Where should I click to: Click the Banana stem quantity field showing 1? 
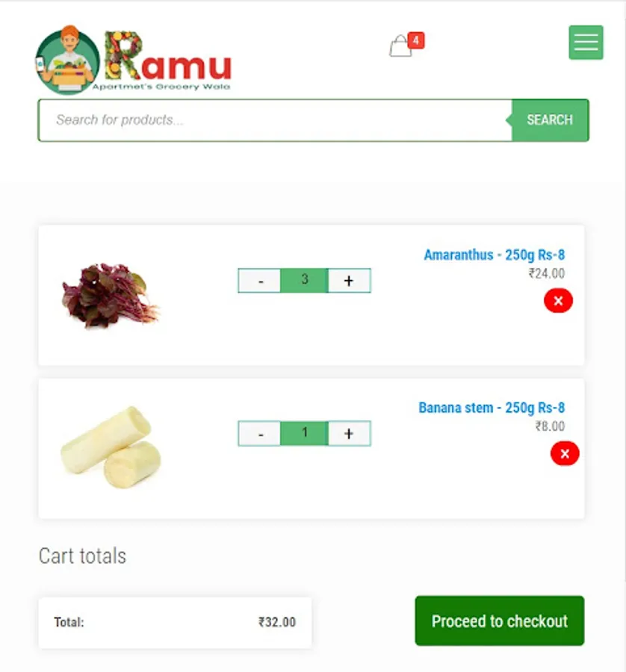coord(305,434)
